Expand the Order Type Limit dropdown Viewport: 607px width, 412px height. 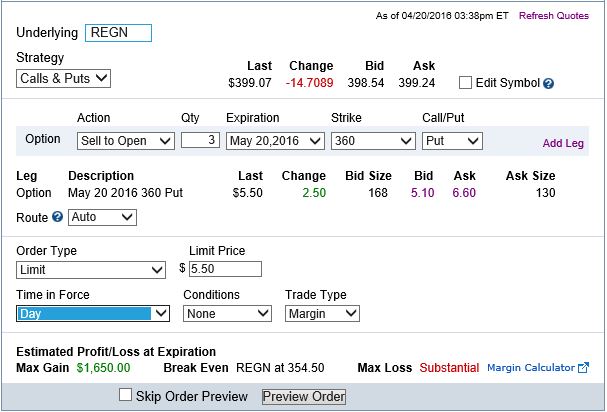click(91, 270)
